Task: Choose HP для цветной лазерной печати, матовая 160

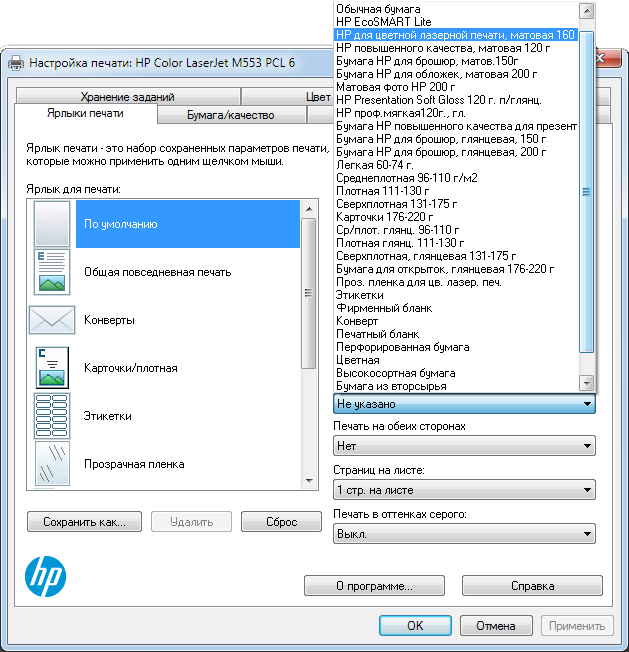Action: (x=456, y=35)
